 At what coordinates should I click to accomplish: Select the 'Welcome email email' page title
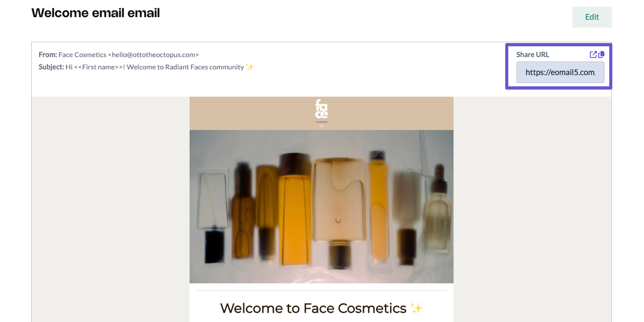pyautogui.click(x=95, y=13)
